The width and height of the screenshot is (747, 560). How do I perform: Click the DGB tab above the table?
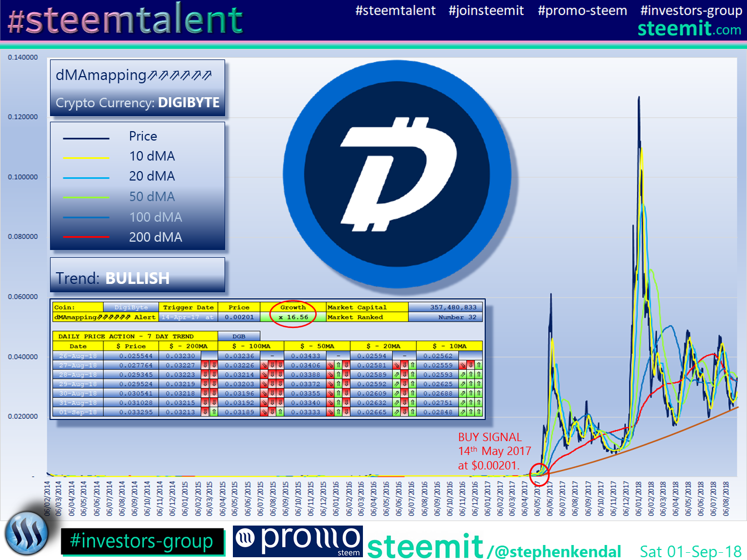(x=239, y=336)
